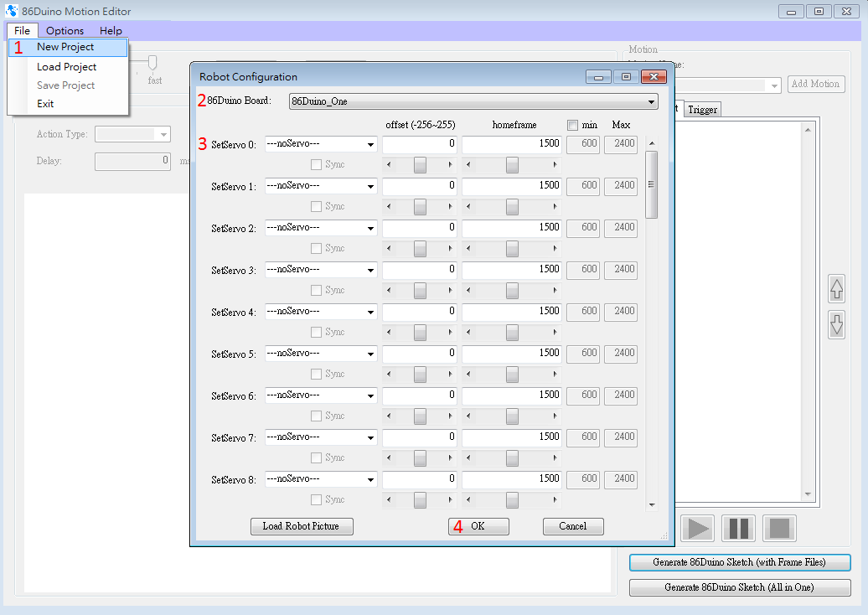Toggle Sync checkbox for SetServo 5
The width and height of the screenshot is (868, 615).
[316, 375]
